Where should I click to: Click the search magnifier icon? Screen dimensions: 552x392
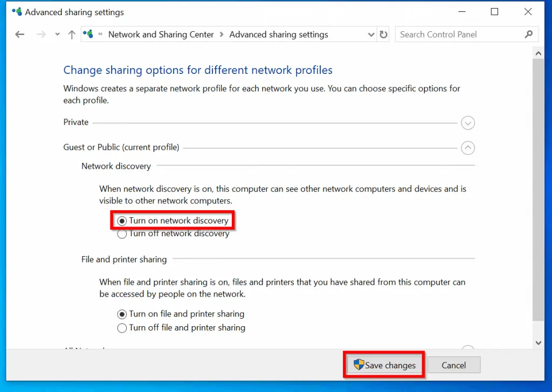(x=527, y=34)
